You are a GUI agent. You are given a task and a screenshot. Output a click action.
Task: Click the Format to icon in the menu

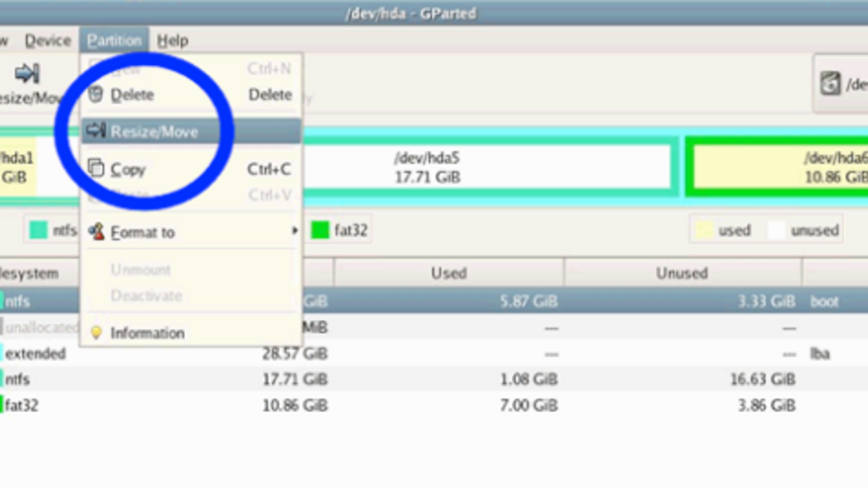95,231
